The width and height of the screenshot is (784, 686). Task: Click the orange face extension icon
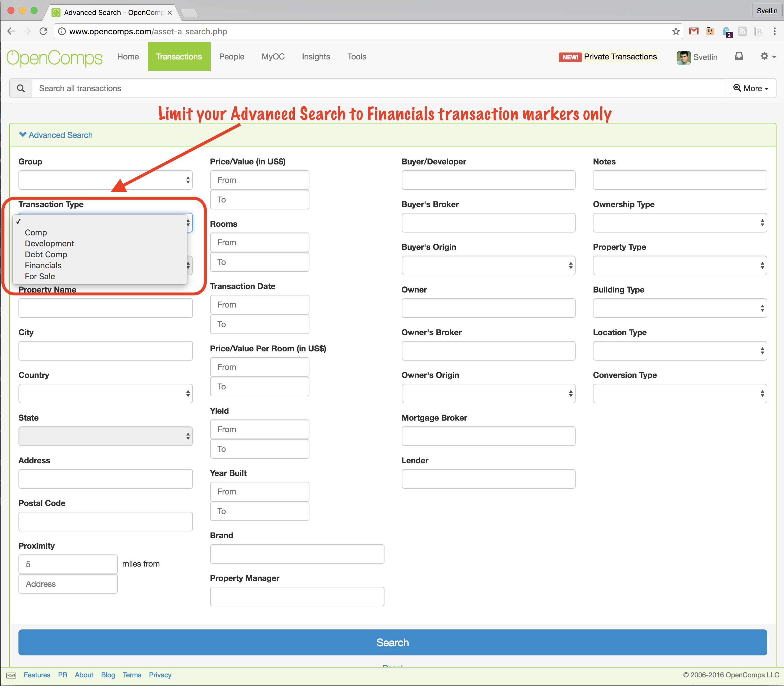[x=710, y=31]
